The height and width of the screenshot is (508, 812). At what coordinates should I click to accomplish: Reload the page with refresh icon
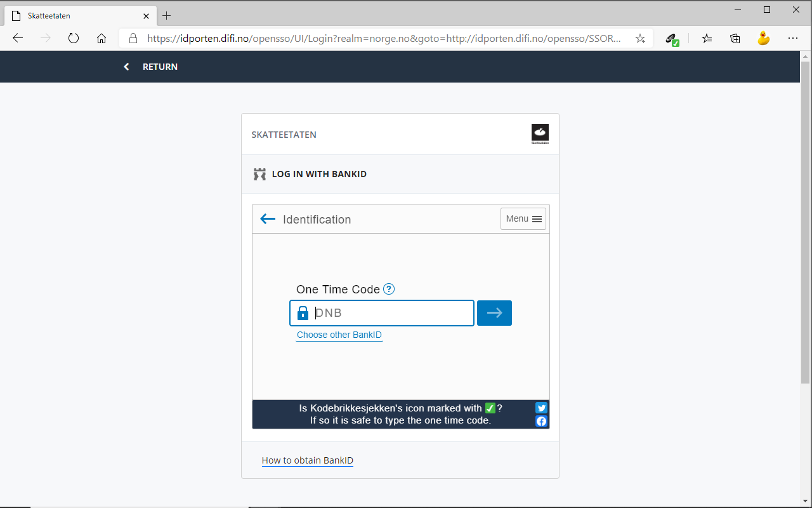point(74,38)
